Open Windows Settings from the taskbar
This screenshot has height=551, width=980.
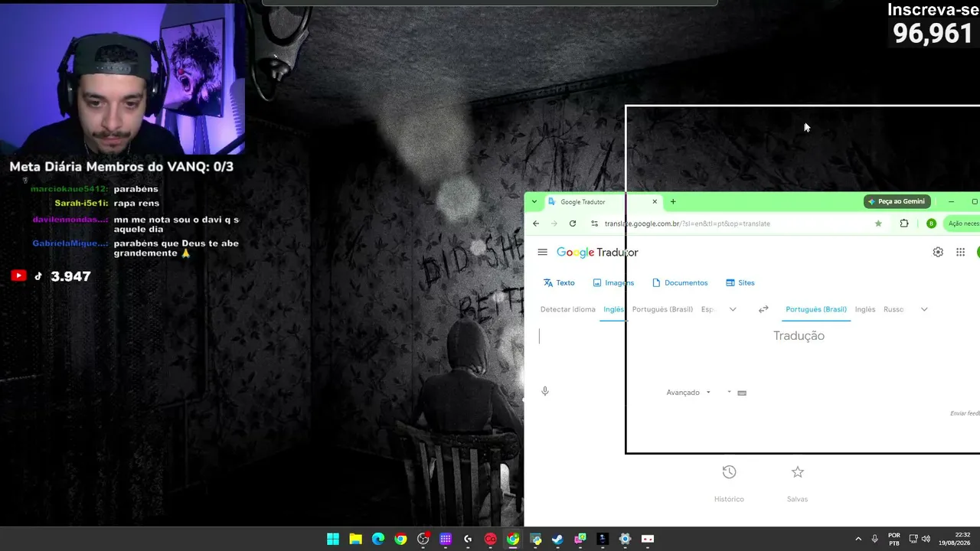pos(625,539)
